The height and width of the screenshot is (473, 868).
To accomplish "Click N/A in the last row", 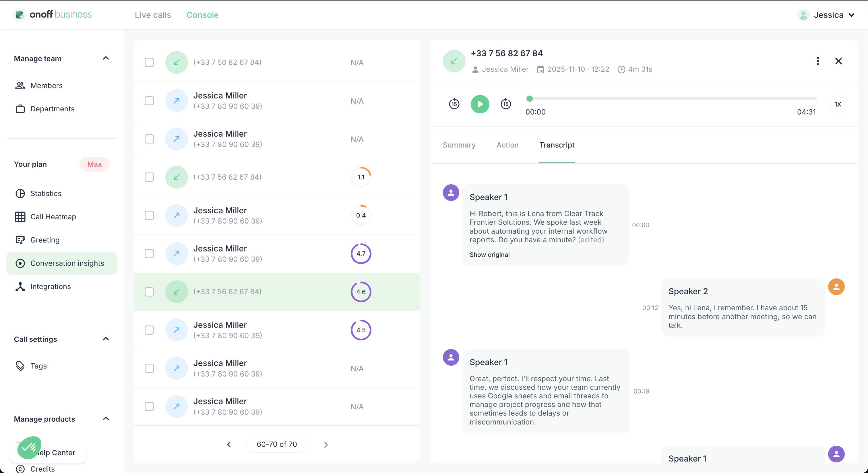I will 357,407.
